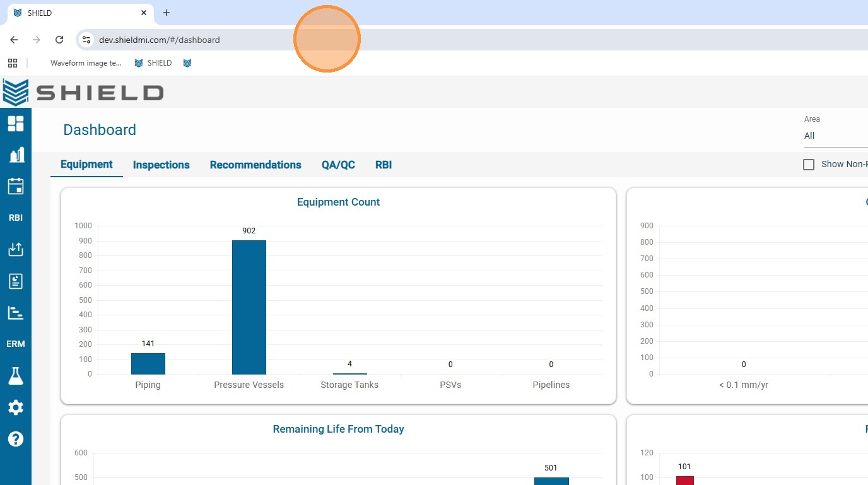Open the Area dropdown showing All

836,136
